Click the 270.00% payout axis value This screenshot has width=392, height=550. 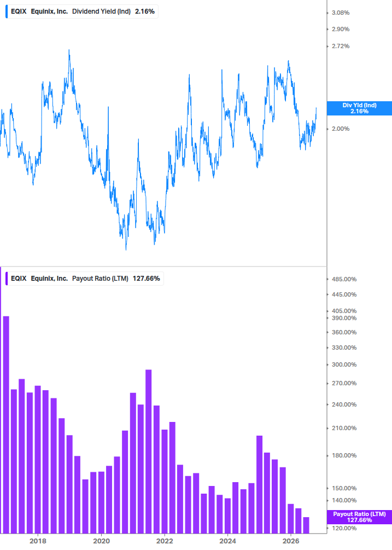coord(344,383)
